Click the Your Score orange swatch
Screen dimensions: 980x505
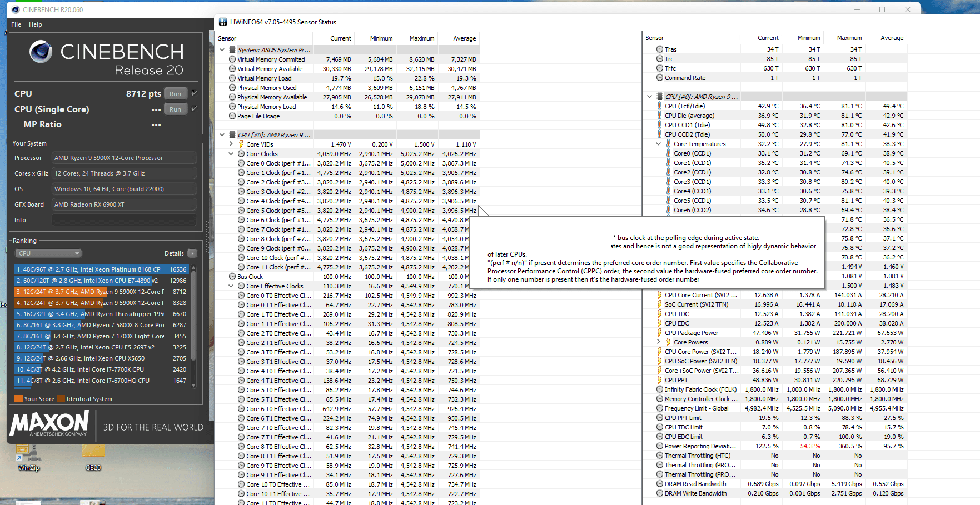(x=18, y=399)
